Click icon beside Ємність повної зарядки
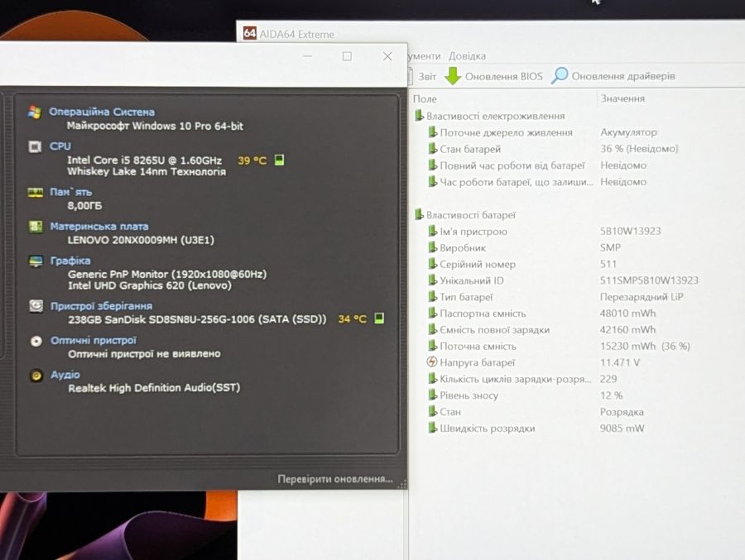 [x=432, y=329]
